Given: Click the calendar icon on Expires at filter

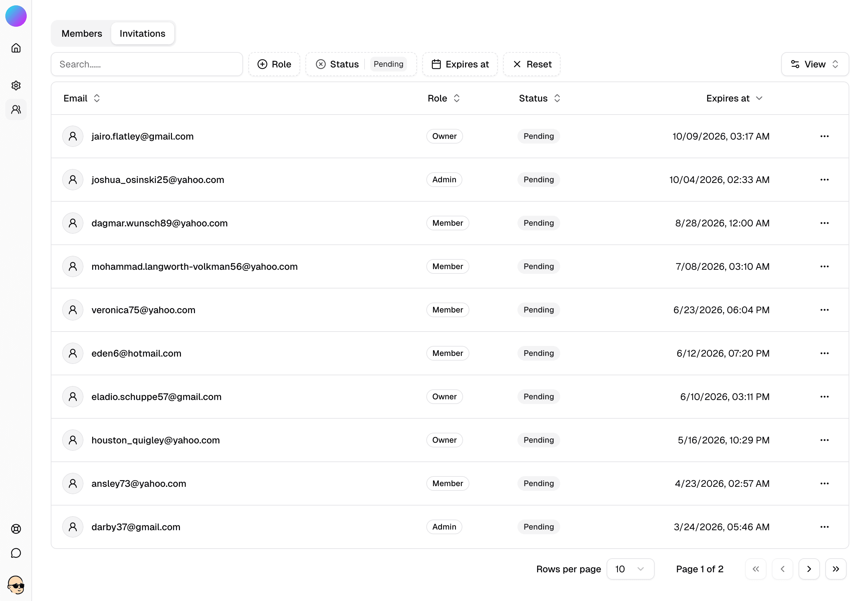Looking at the screenshot, I should 437,64.
